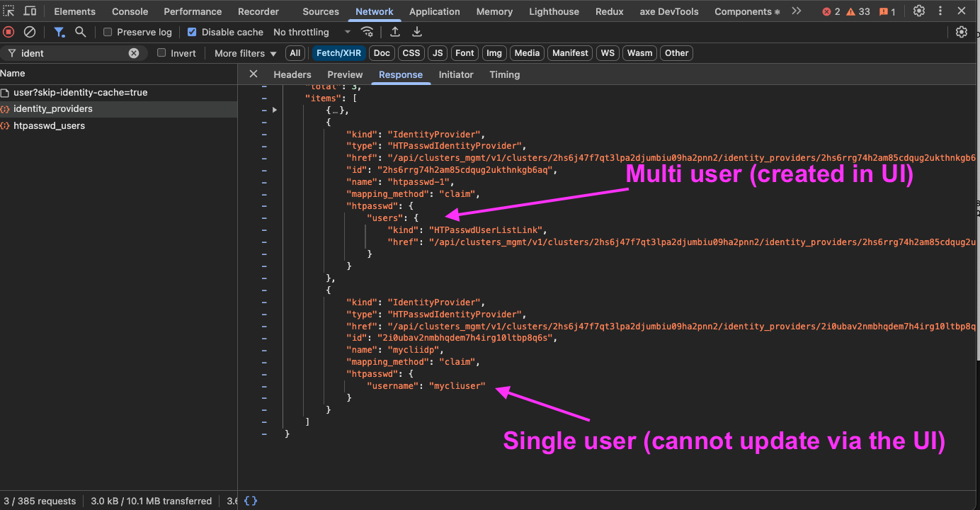Close the request details pane
The height and width of the screenshot is (510, 980).
pyautogui.click(x=253, y=74)
